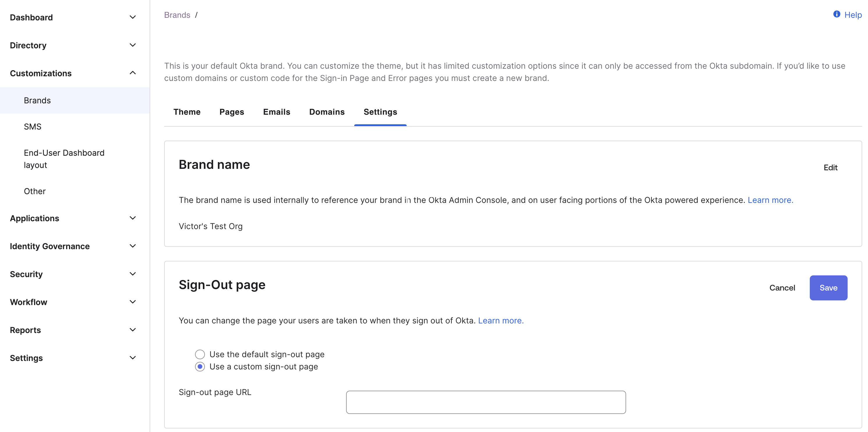Open Help using the info icon
868x432 pixels.
(x=837, y=15)
